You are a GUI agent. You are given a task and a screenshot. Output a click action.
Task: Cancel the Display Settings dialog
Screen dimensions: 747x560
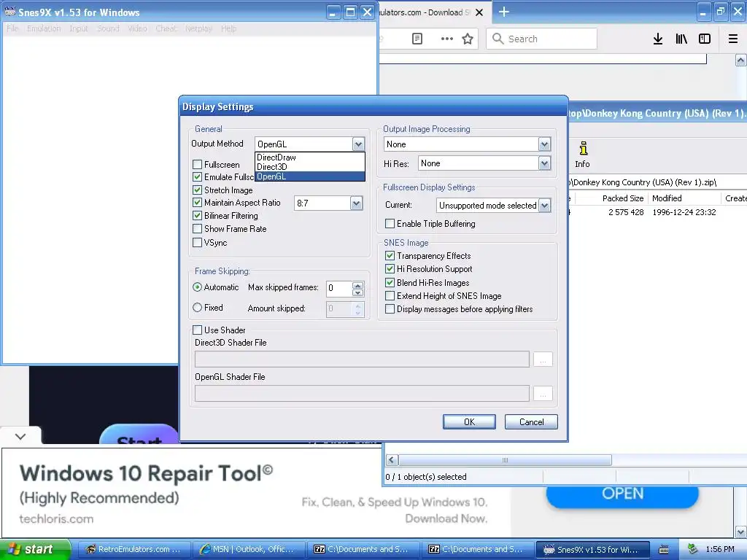pos(531,422)
